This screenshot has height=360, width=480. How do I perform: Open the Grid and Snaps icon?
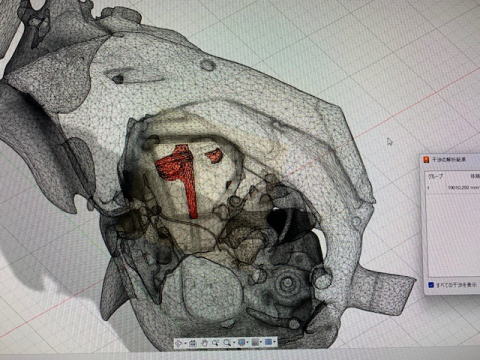(x=255, y=342)
